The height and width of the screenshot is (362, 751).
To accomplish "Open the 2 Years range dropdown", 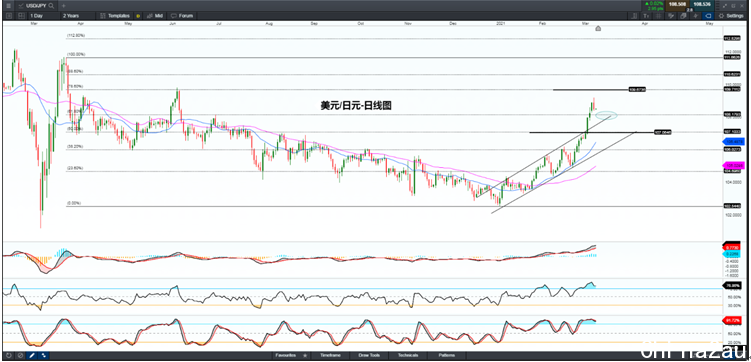I will [x=78, y=16].
